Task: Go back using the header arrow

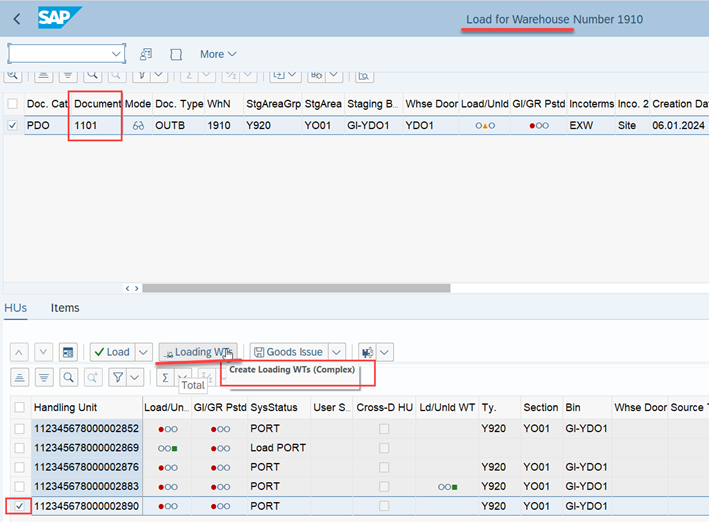Action: 17,19
